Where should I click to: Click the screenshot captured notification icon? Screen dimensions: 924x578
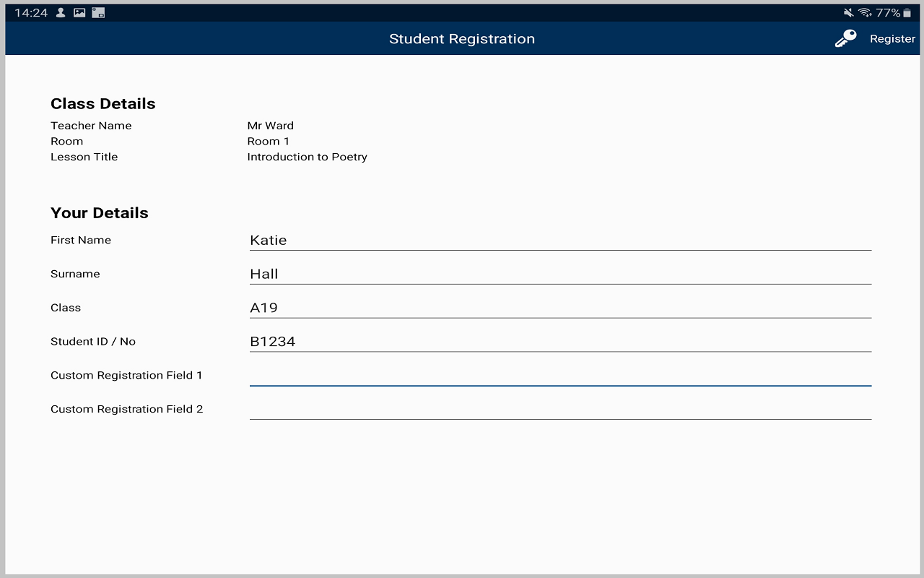click(97, 12)
